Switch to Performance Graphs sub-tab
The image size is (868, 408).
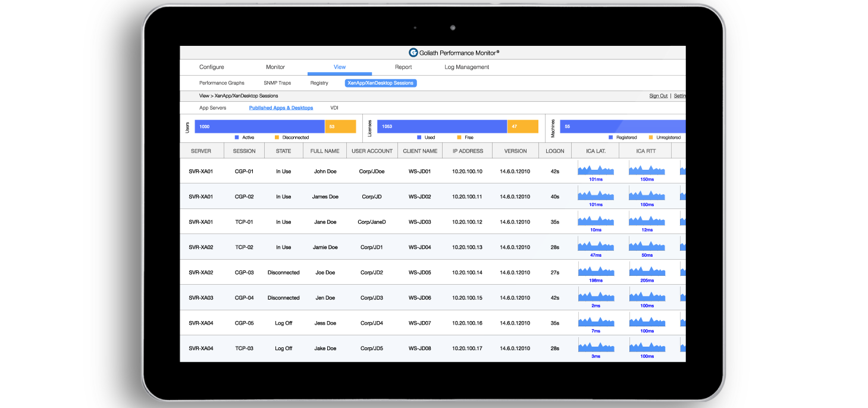coord(222,83)
